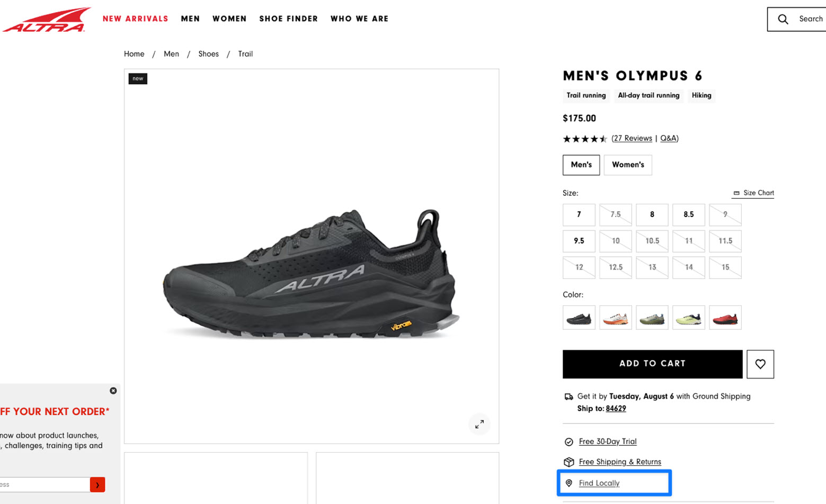Select the Women's option
Screen dimensions: 826x504
627,165
